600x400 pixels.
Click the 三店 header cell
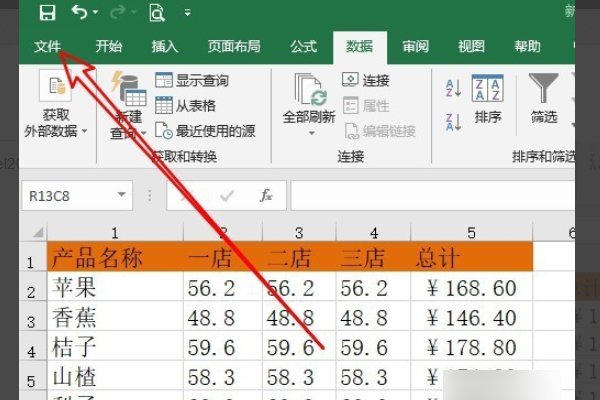(x=373, y=256)
